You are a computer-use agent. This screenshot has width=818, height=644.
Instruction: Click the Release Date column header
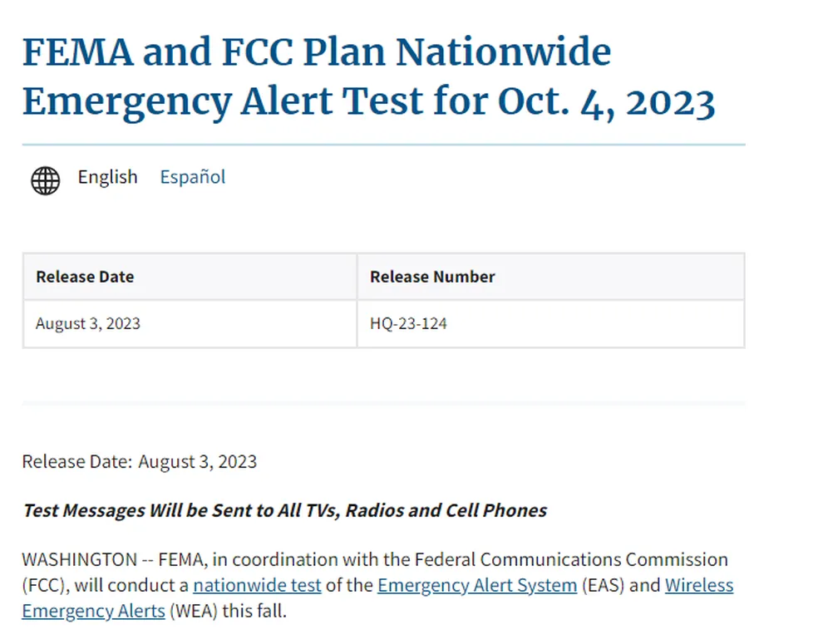pyautogui.click(x=85, y=277)
